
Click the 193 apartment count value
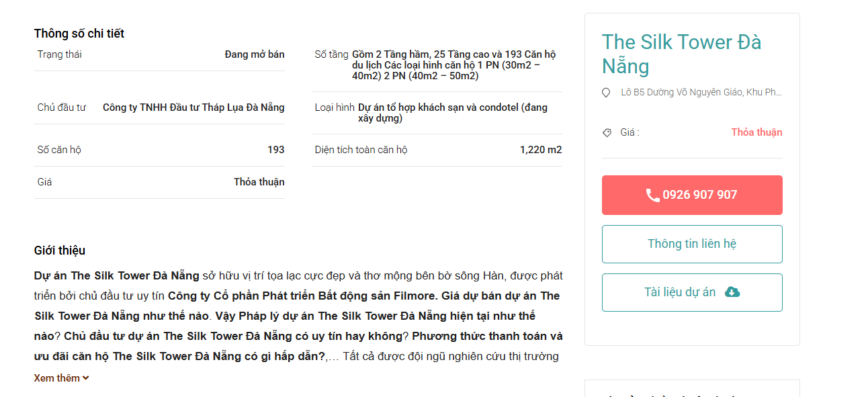[276, 150]
